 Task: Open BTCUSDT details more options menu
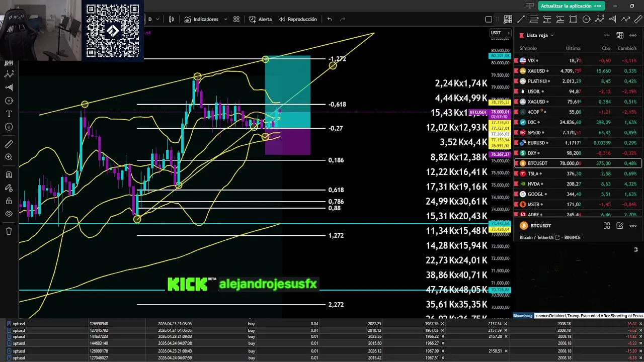click(x=633, y=226)
